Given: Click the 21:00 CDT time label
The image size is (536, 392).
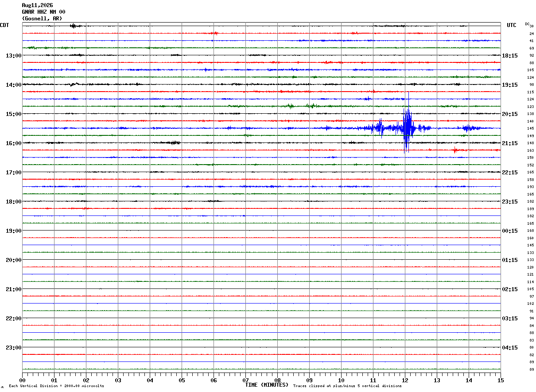Looking at the screenshot, I should [13, 289].
